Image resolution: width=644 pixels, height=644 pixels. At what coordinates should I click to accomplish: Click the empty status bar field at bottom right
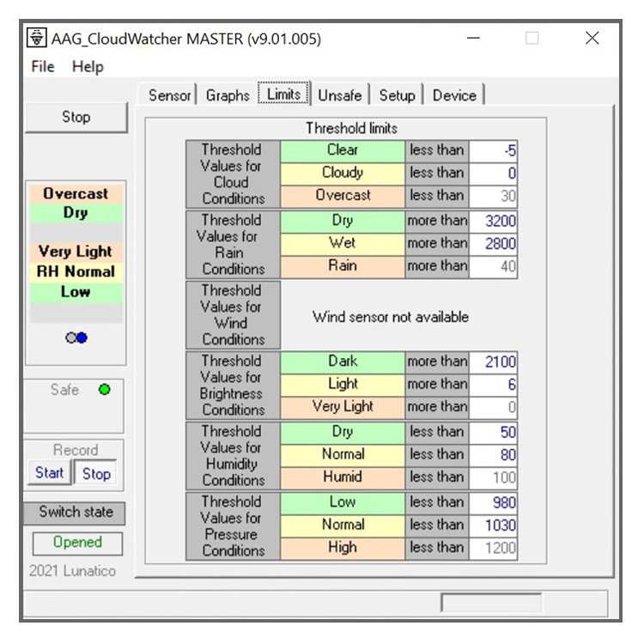491,603
